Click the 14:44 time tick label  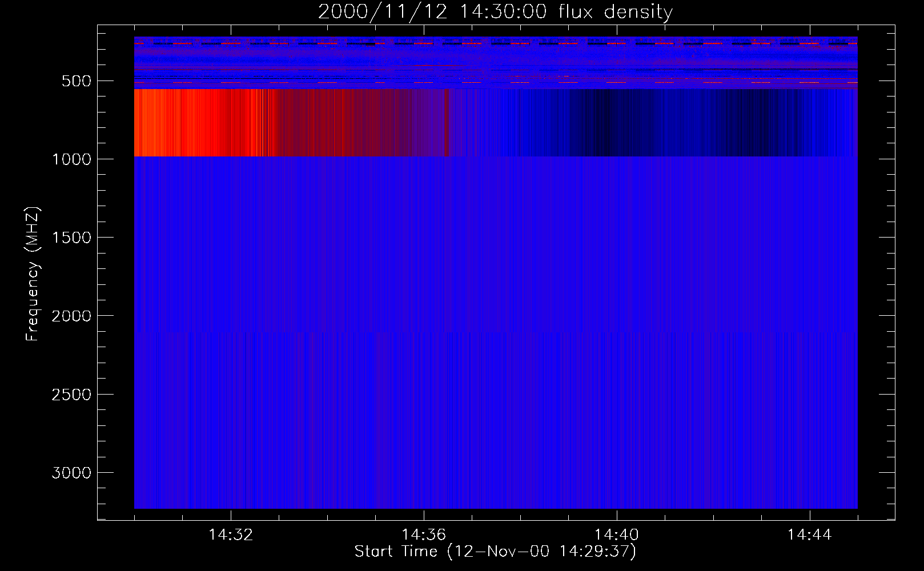point(809,535)
